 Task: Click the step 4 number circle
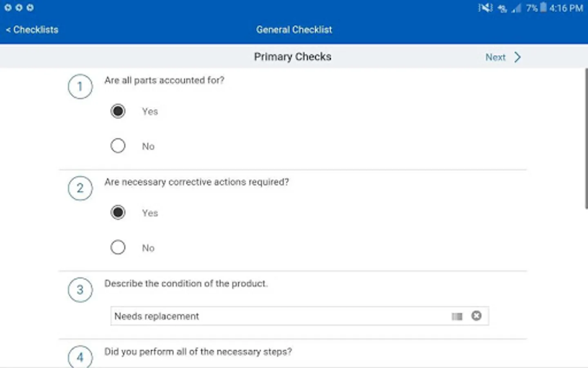click(x=80, y=357)
